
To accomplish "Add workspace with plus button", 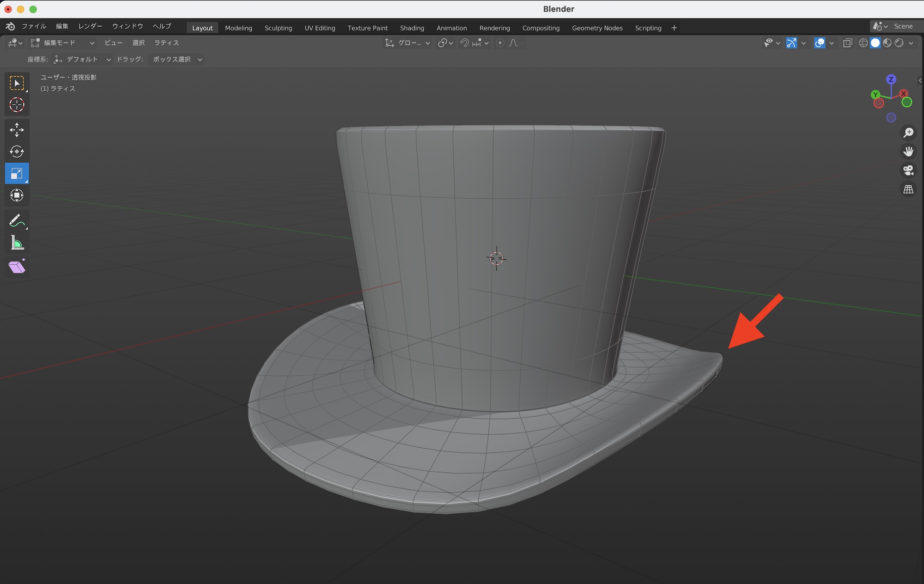I will click(x=674, y=28).
